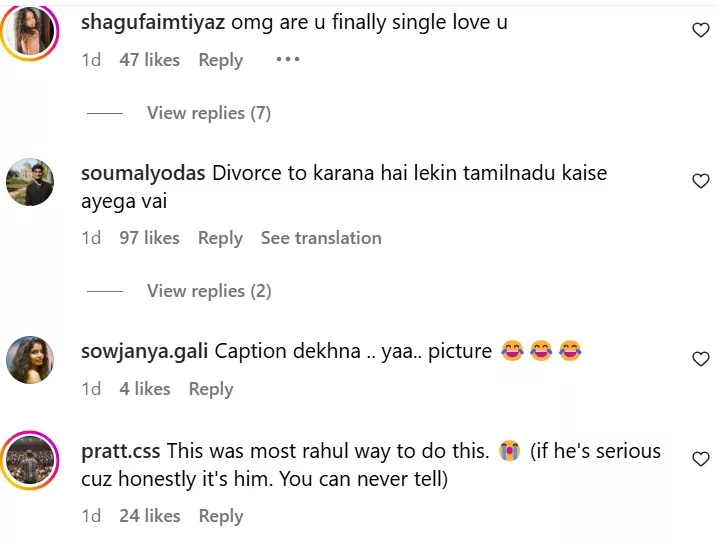
Task: Open soumalyodas's profile picture
Action: coord(30,182)
